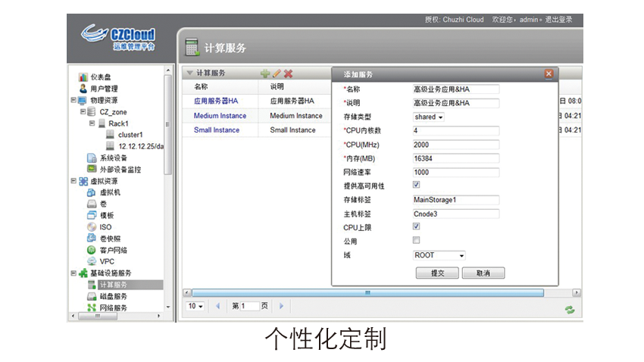Click the 内存(MB) input field
The image size is (644, 362).
(456, 158)
